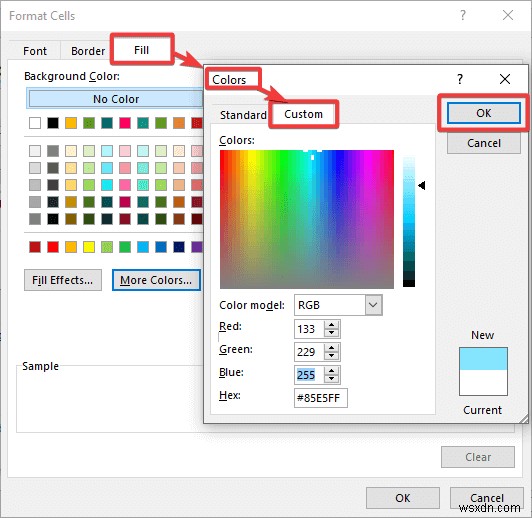Close the Colors dialog with X

[505, 79]
